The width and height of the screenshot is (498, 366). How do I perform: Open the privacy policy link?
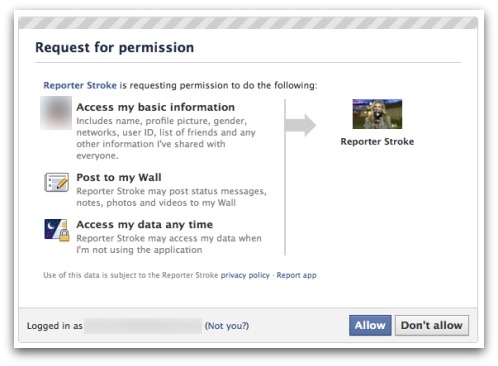pyautogui.click(x=245, y=275)
